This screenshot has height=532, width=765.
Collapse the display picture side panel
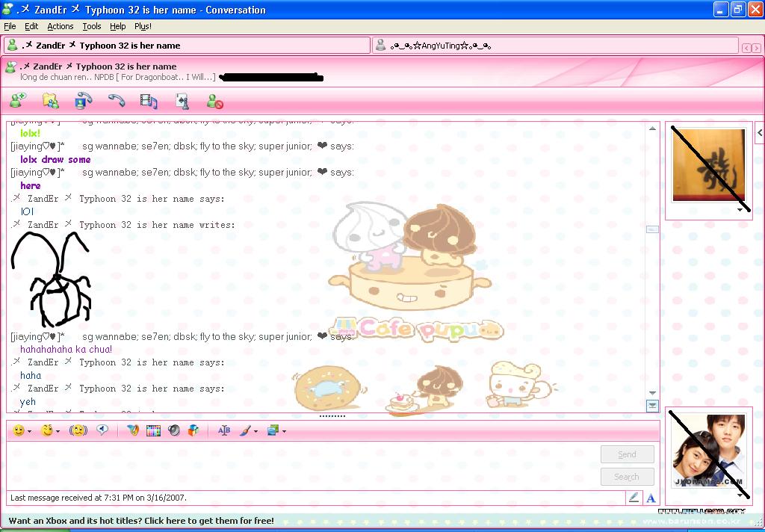coord(760,132)
